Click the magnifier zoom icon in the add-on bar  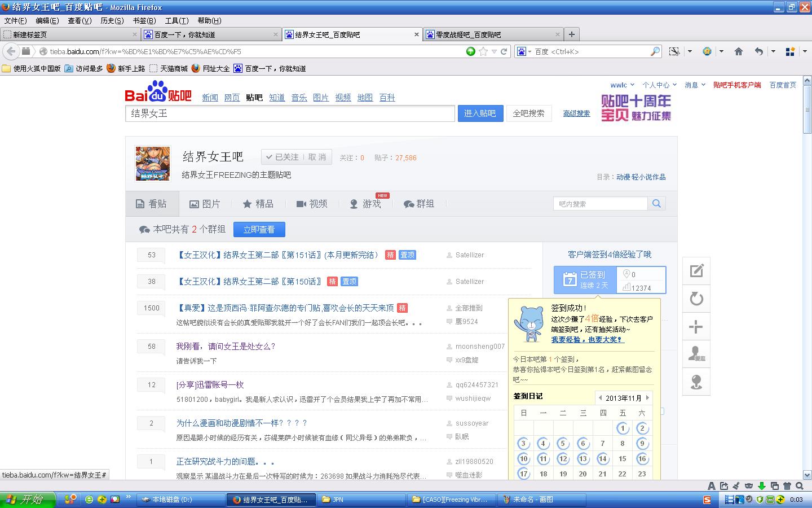pos(800,485)
